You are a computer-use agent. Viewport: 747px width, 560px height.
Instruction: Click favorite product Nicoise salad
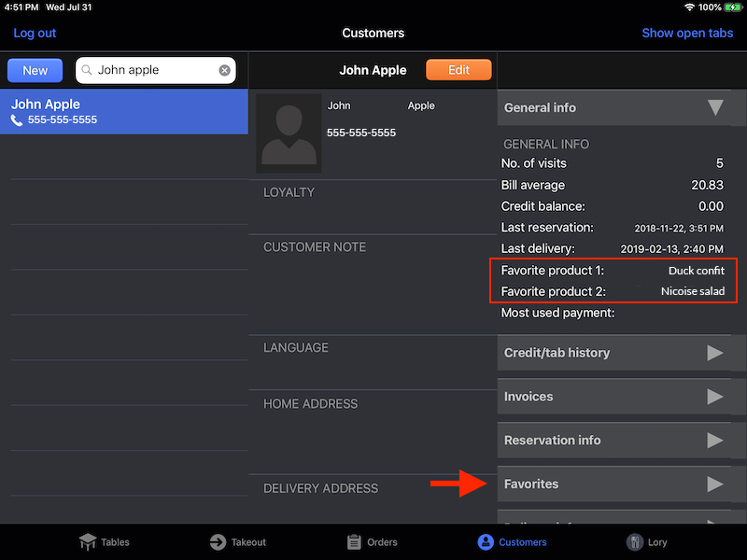click(x=693, y=291)
